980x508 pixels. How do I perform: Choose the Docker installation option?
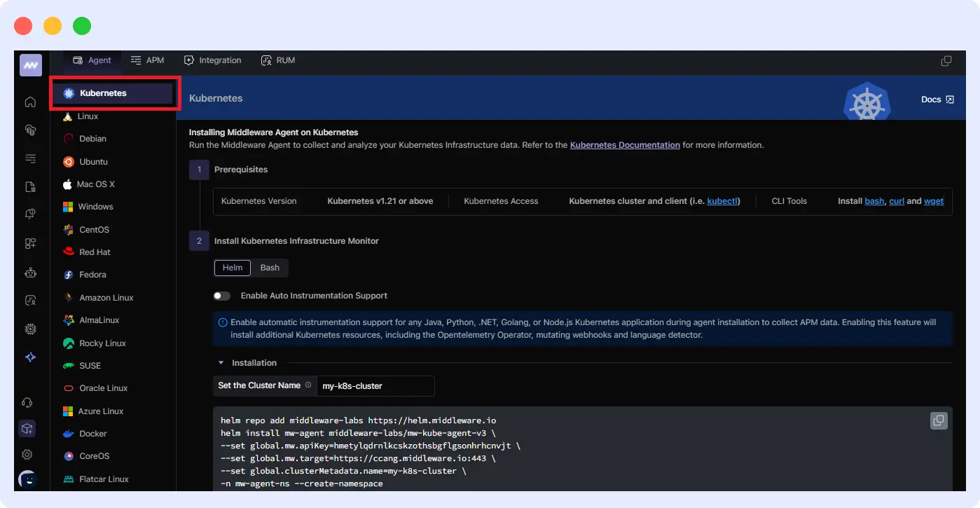pos(93,433)
